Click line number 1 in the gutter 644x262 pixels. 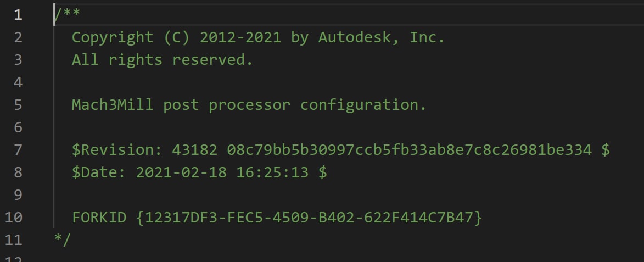click(18, 15)
